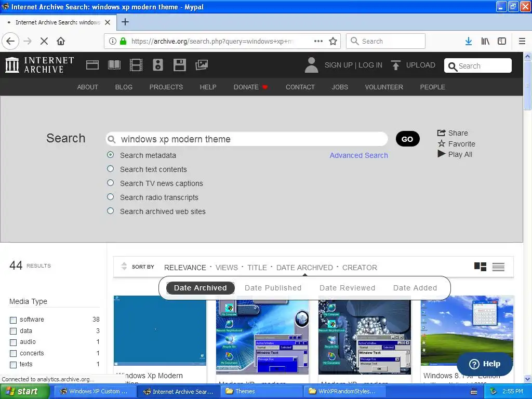Image resolution: width=532 pixels, height=399 pixels.
Task: Select Search TV news captions option
Action: 110,182
